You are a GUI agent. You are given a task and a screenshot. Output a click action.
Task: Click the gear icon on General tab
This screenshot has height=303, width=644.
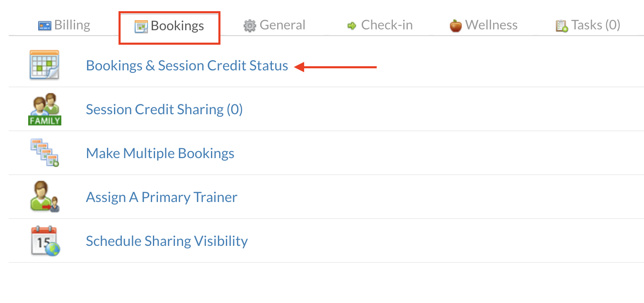[249, 26]
